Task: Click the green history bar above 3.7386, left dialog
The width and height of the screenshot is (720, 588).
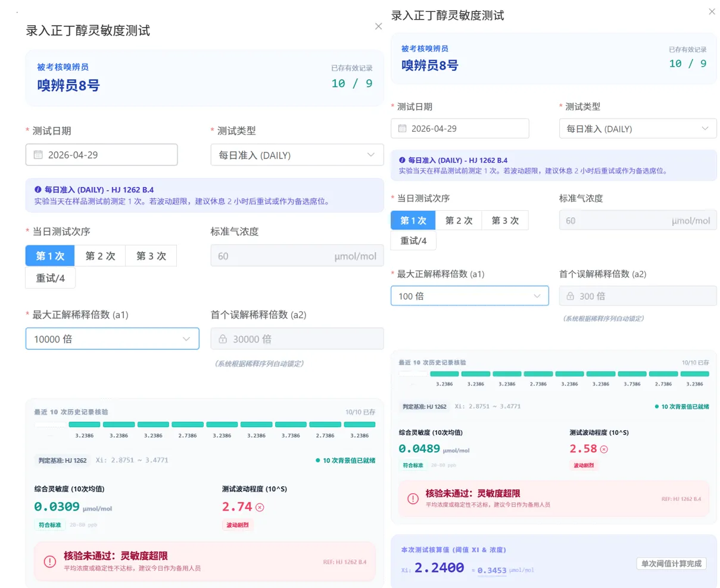Action: click(291, 425)
